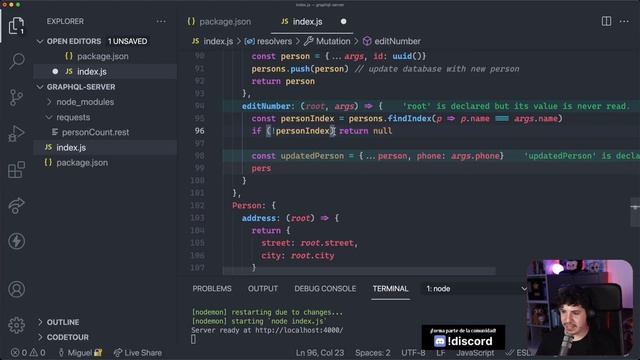Open the Thunder Client lightning icon
This screenshot has width=640, height=360.
click(16, 241)
